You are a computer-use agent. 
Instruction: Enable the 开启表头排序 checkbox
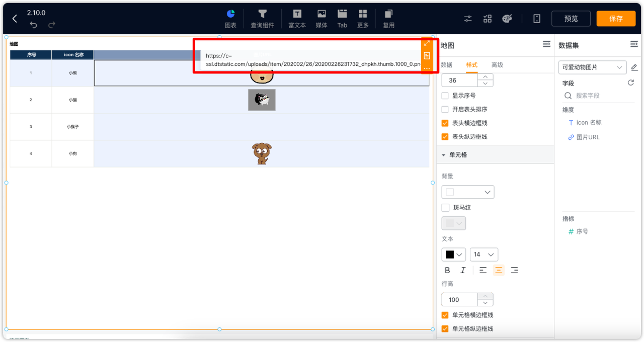pyautogui.click(x=445, y=109)
